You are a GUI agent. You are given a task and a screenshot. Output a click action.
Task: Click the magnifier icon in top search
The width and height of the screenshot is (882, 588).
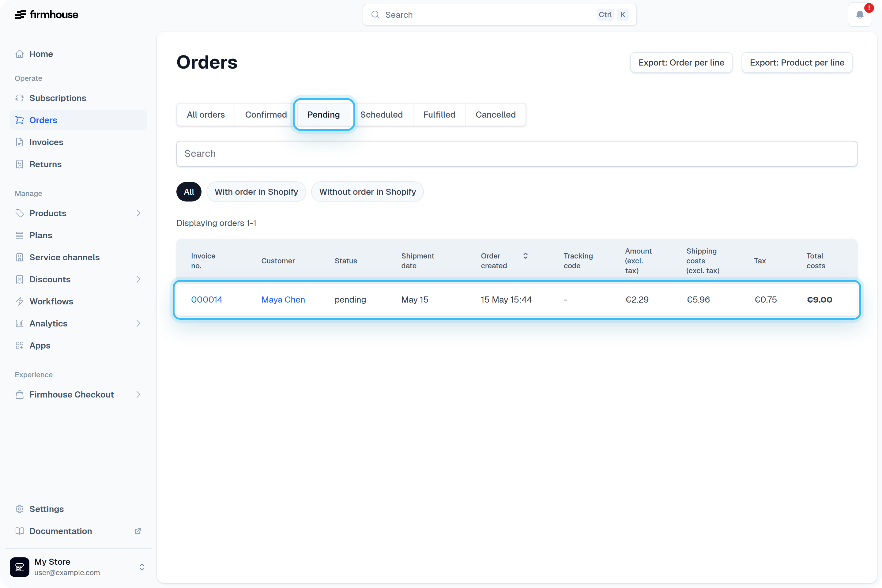pyautogui.click(x=375, y=15)
